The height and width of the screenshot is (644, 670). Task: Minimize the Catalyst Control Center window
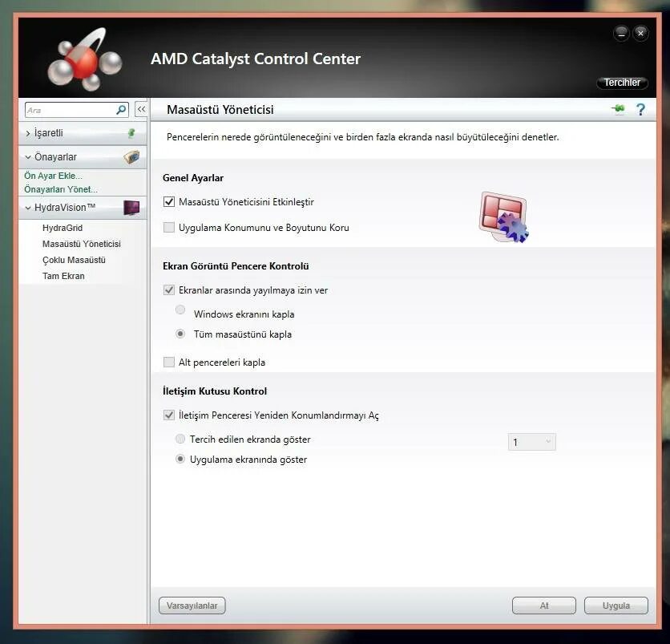(621, 34)
